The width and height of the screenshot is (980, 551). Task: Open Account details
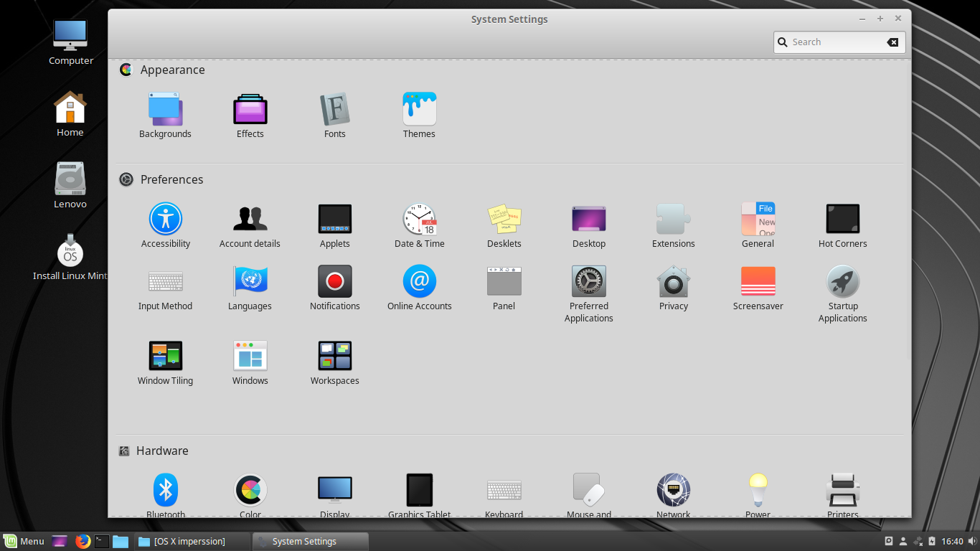[250, 225]
